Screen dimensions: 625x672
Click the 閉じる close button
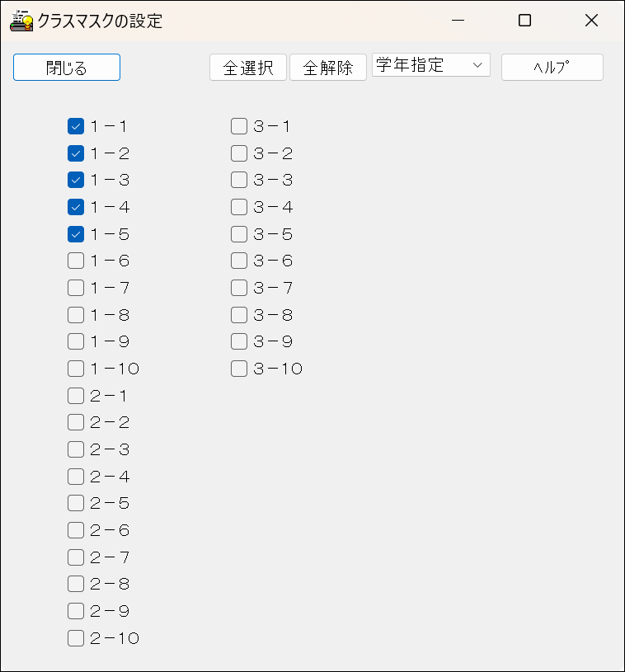pyautogui.click(x=66, y=67)
